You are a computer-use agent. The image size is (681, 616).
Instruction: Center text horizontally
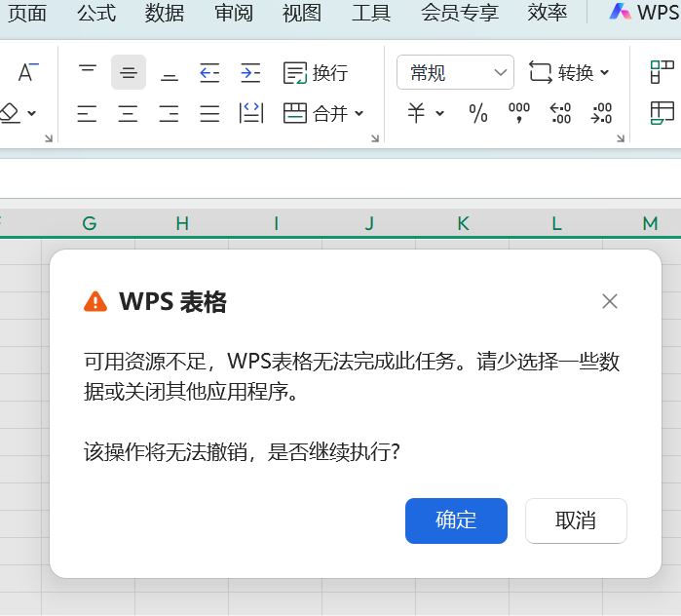click(x=129, y=113)
